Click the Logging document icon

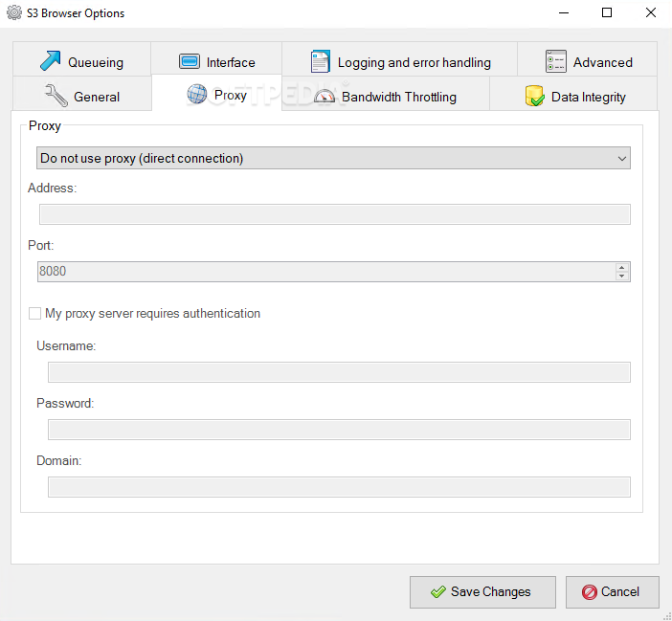(320, 61)
